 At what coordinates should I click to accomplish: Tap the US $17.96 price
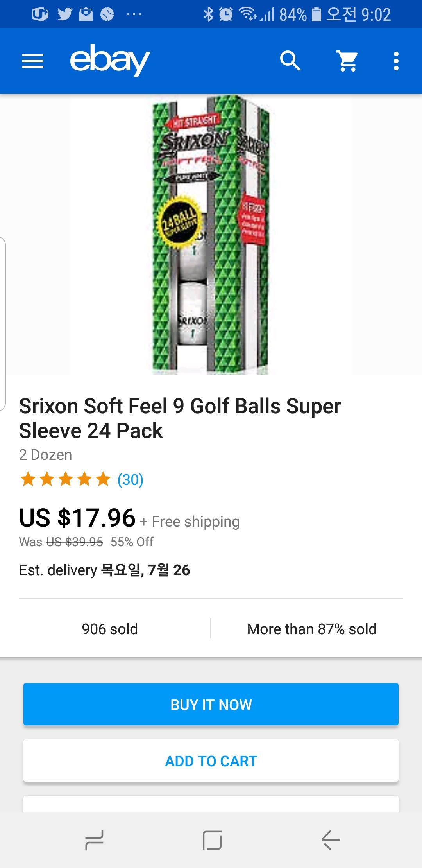77,518
